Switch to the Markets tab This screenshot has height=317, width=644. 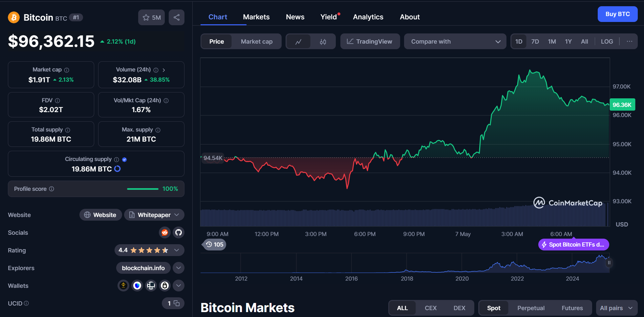(256, 17)
